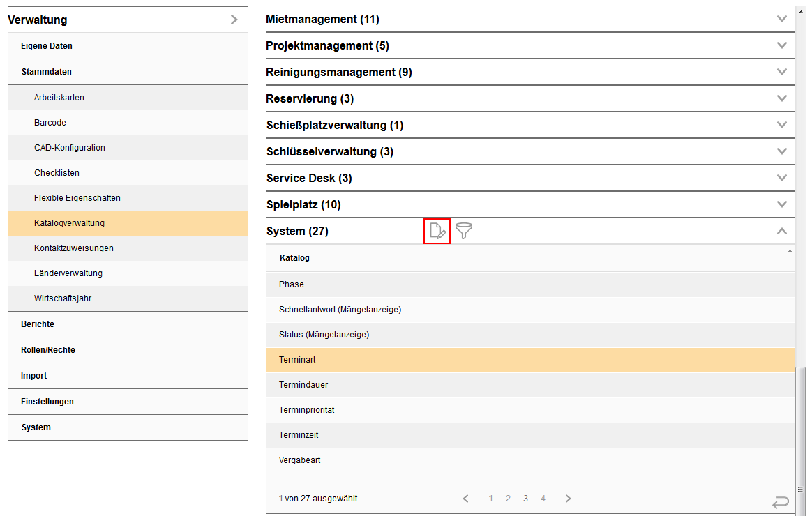Screen dimensions: 812x516
Task: Collapse the System (27) section
Action: point(781,231)
